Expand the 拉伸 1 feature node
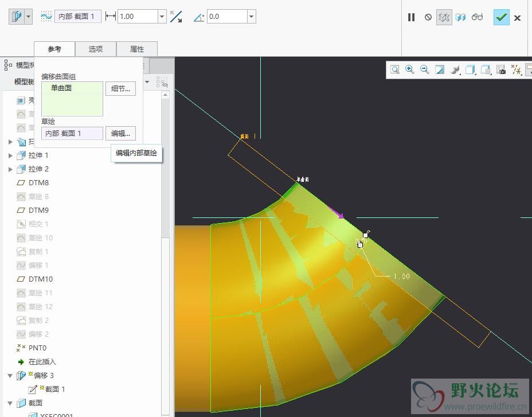Viewport: 532px width, 417px height. [10, 155]
